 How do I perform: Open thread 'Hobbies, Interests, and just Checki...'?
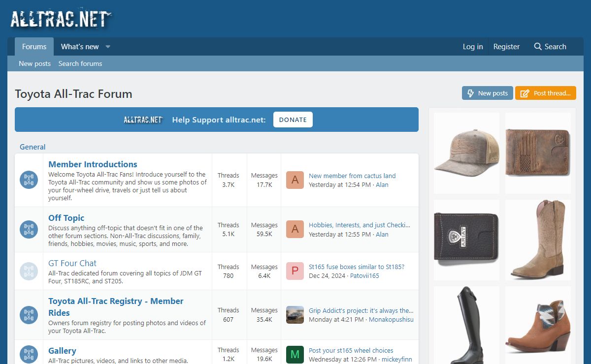click(x=360, y=225)
